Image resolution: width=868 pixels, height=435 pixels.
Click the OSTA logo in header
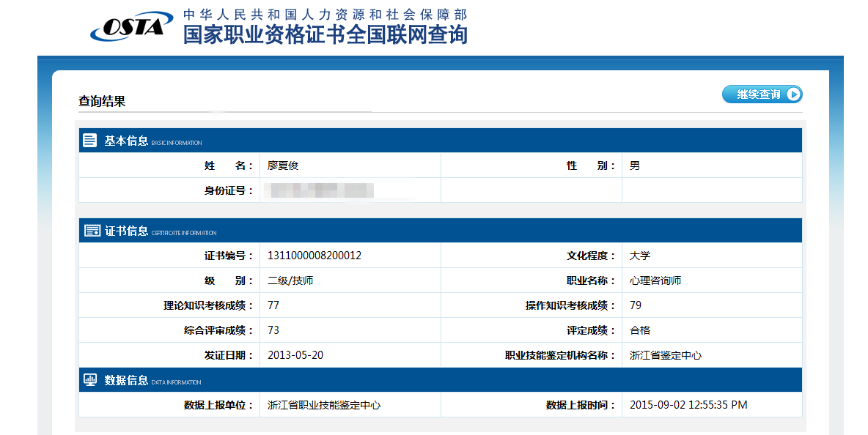click(x=130, y=26)
